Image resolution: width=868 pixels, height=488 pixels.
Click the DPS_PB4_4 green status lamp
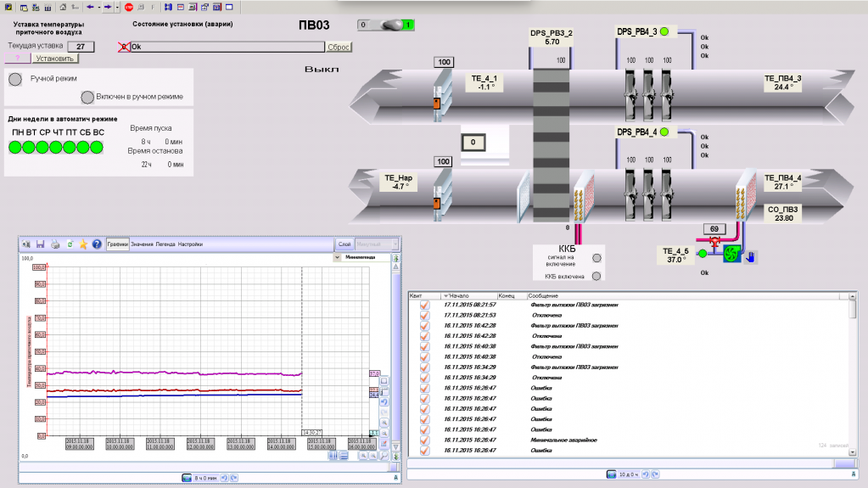pos(664,132)
